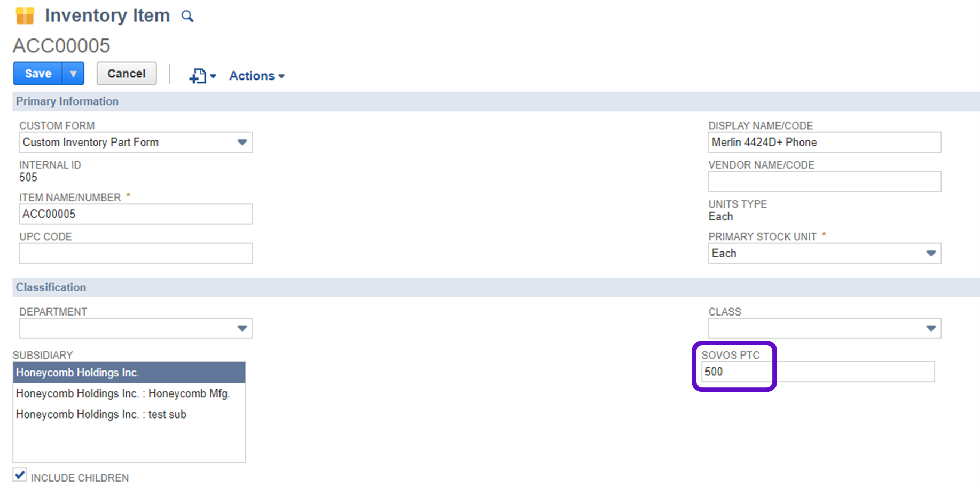
Task: Open the Save button dropdown arrow
Action: pyautogui.click(x=73, y=74)
